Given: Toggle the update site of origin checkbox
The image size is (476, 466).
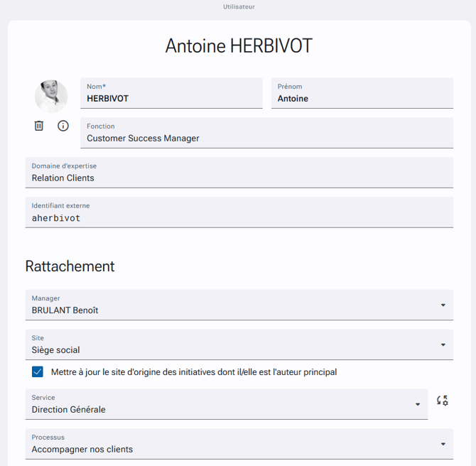Looking at the screenshot, I should (x=38, y=372).
